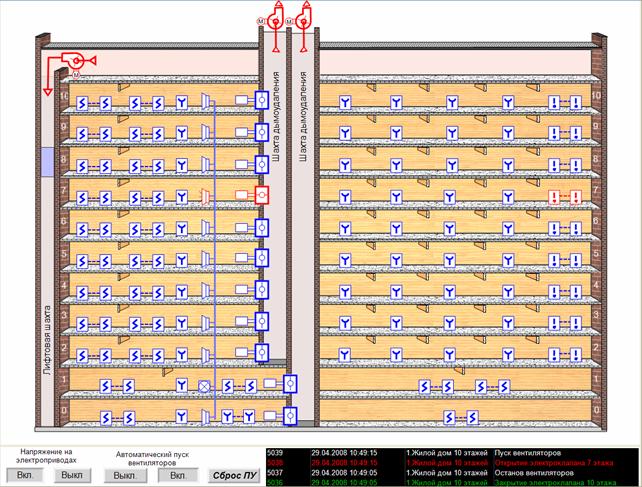Click the left red sounder on floor 7
This screenshot has width=642, height=487.
tap(554, 197)
